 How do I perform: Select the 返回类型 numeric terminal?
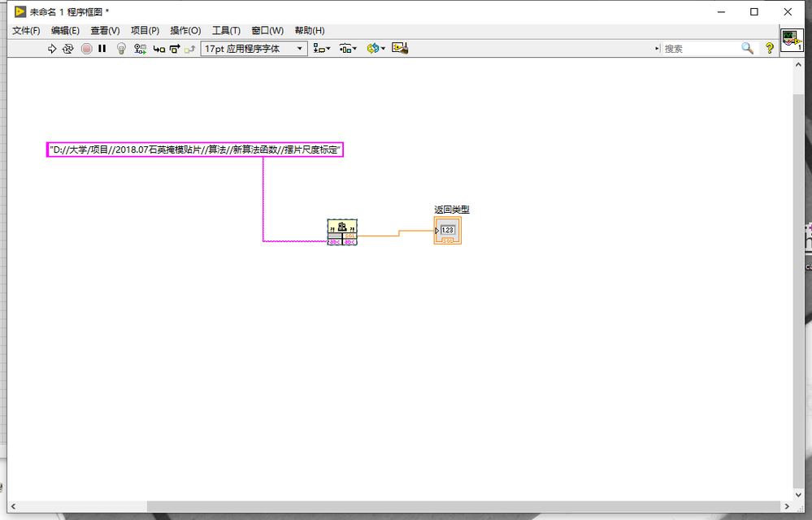447,230
